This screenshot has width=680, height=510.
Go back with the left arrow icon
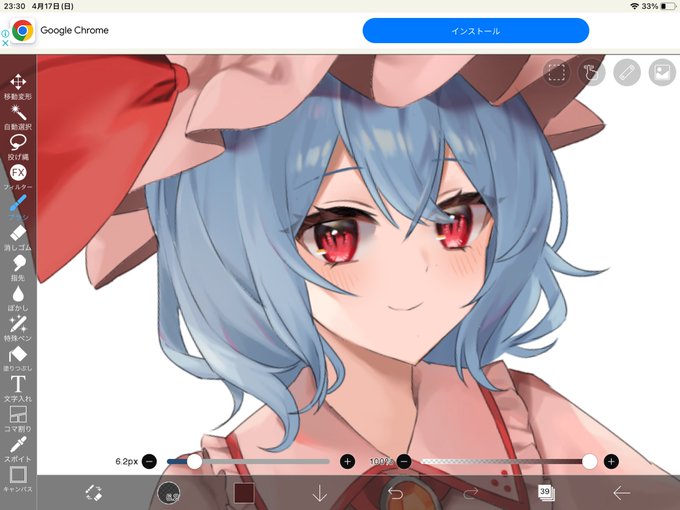pyautogui.click(x=621, y=493)
